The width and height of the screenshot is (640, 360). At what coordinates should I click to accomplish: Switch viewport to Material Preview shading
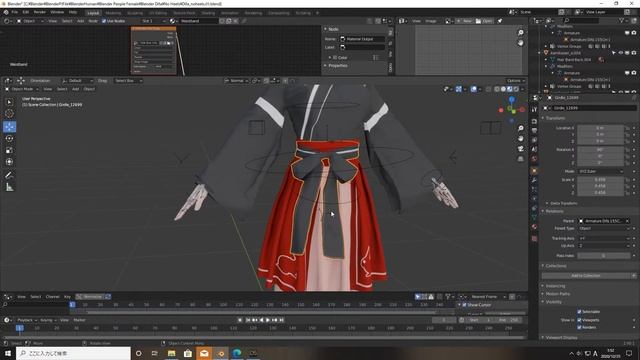click(510, 89)
